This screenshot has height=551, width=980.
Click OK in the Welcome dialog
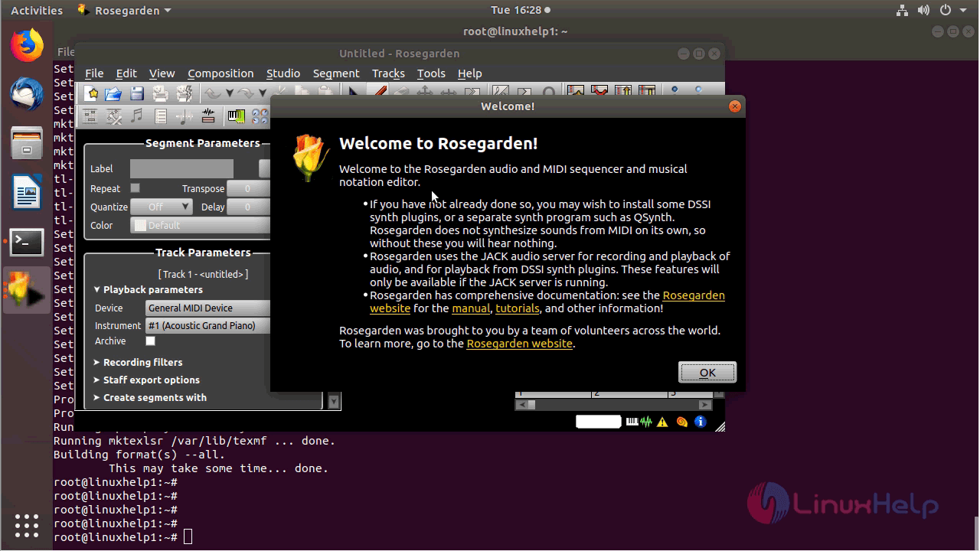coord(707,373)
